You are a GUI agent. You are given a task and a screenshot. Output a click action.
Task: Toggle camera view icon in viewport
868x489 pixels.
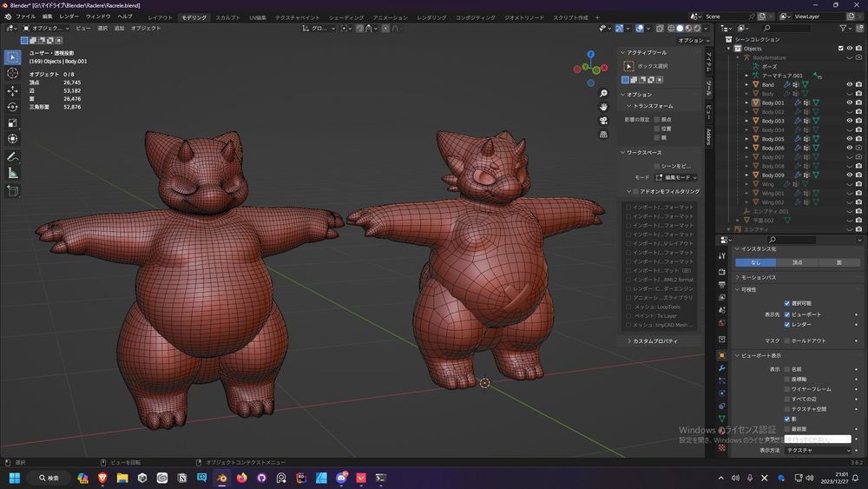click(603, 121)
